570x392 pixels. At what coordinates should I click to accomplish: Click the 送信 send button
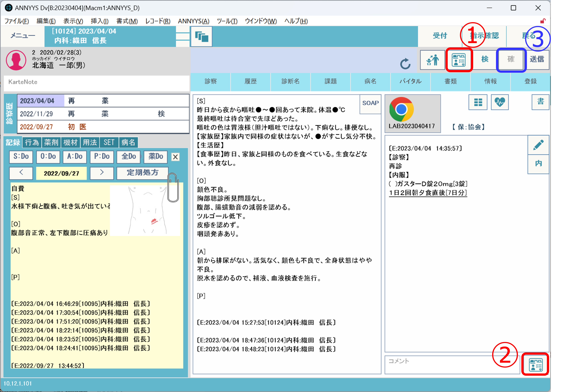(537, 60)
